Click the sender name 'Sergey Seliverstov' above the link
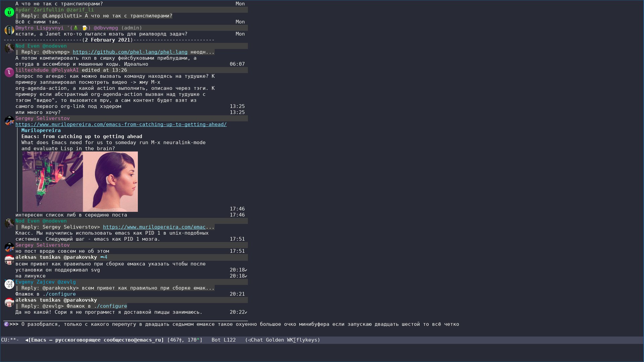The image size is (644, 362). point(43,118)
